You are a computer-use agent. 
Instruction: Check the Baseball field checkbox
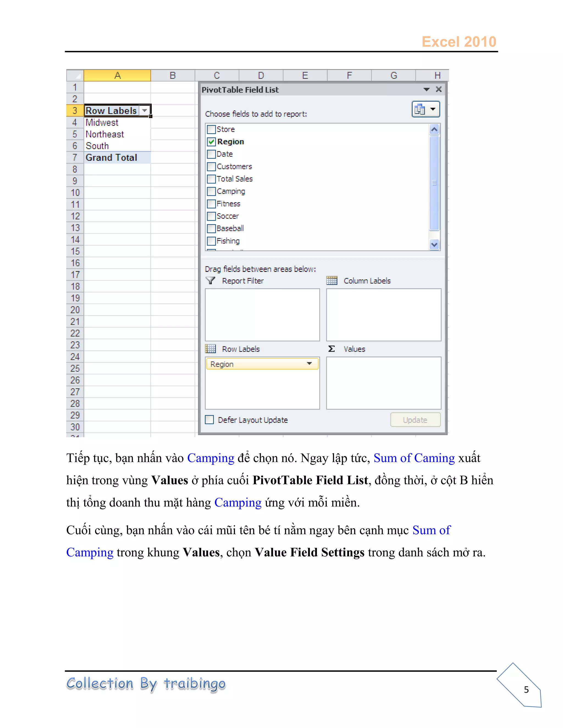click(x=211, y=229)
